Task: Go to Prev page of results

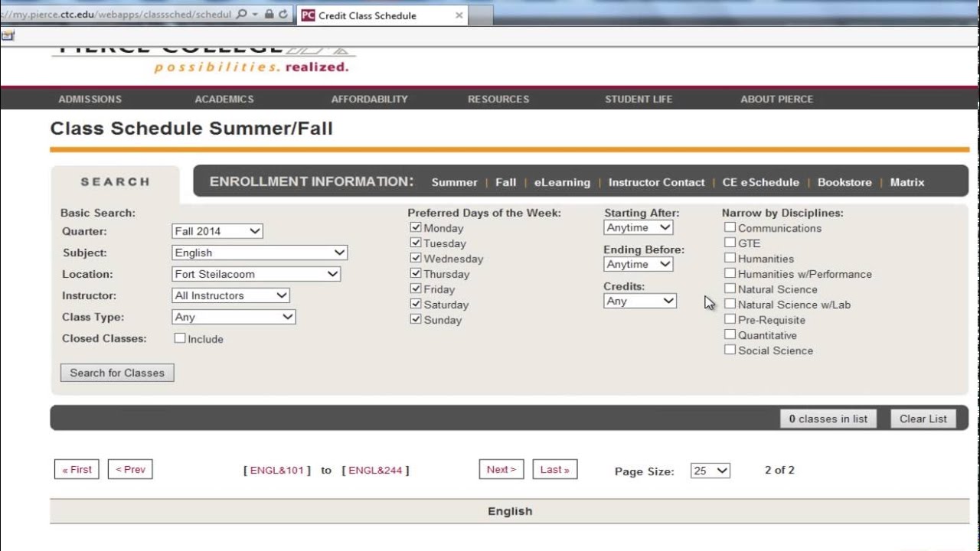Action: point(130,470)
